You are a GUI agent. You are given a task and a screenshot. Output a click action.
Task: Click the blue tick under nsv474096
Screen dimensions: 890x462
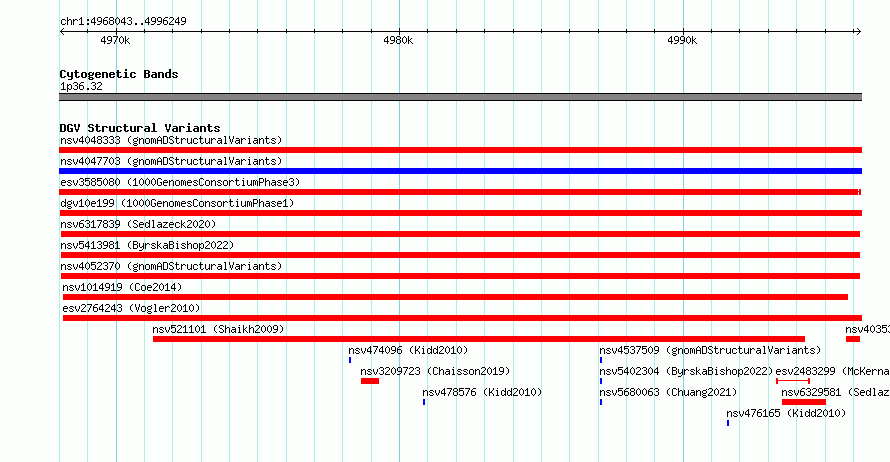click(350, 360)
